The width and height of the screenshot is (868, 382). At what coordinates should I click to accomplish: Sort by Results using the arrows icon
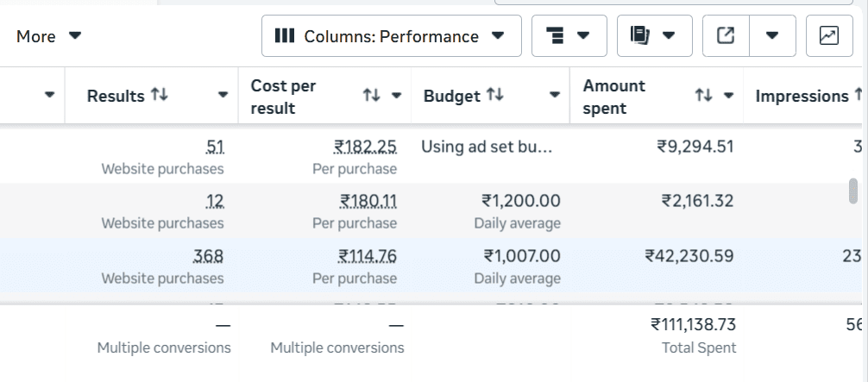pyautogui.click(x=160, y=95)
